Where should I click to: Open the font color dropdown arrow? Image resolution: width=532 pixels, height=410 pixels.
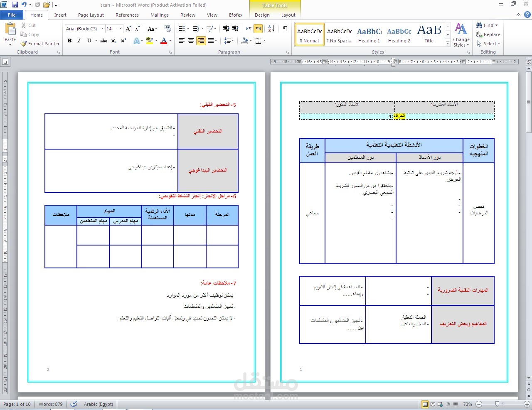tap(170, 41)
